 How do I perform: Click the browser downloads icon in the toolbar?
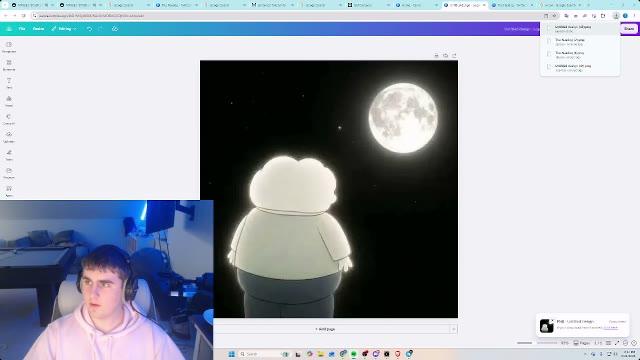pos(616,16)
